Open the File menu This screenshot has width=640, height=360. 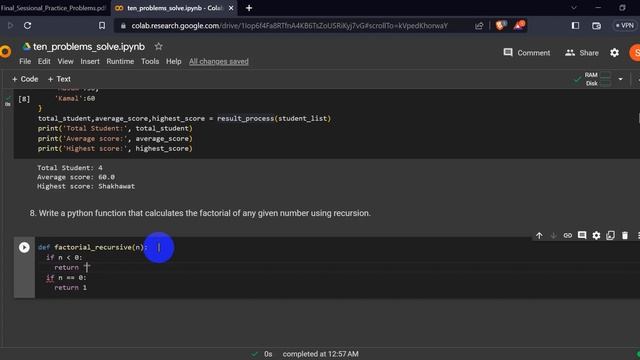(25, 61)
